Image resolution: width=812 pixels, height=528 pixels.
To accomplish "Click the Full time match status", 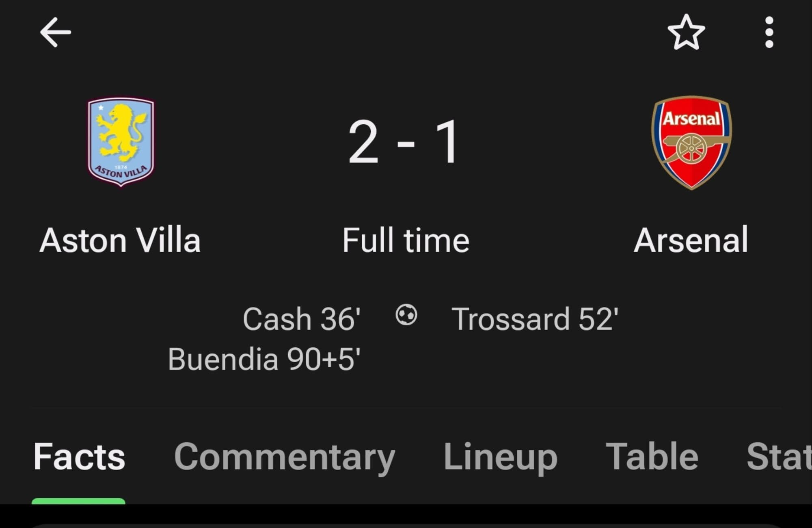I will pyautogui.click(x=406, y=240).
